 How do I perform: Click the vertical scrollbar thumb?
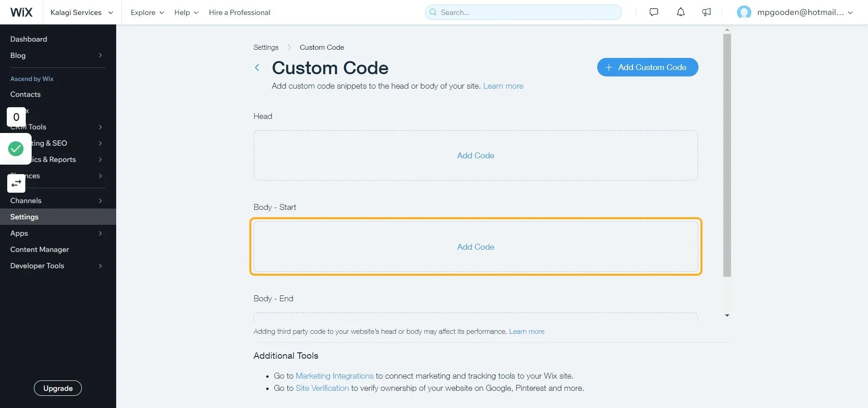click(727, 155)
